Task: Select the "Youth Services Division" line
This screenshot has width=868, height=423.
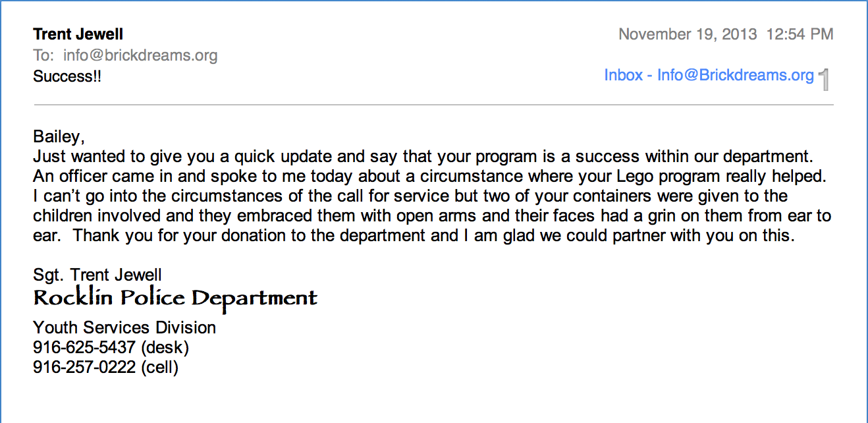Action: pos(124,327)
